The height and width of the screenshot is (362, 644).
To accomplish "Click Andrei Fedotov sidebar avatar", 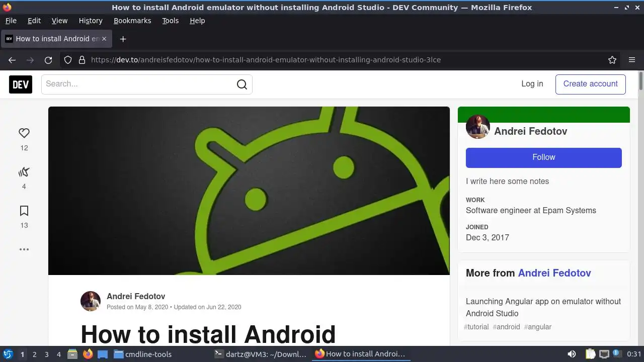I will click(x=478, y=127).
